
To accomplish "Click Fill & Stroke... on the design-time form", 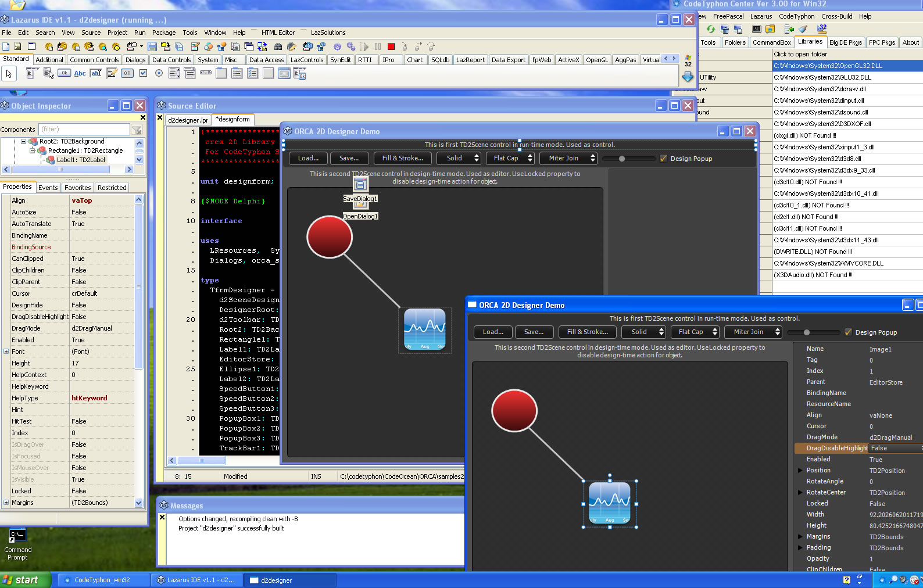I will click(403, 158).
